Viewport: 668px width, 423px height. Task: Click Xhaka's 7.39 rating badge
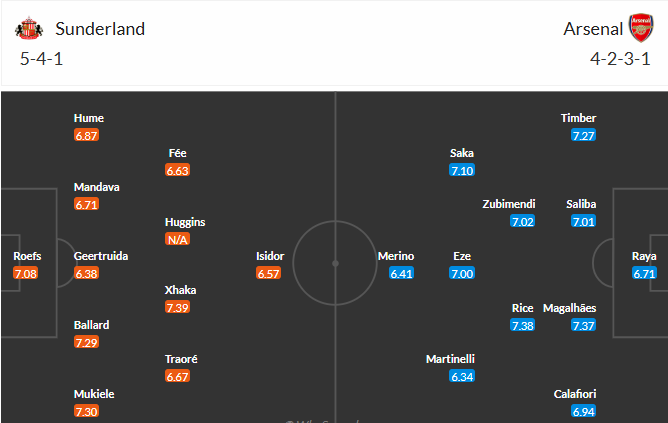click(178, 307)
